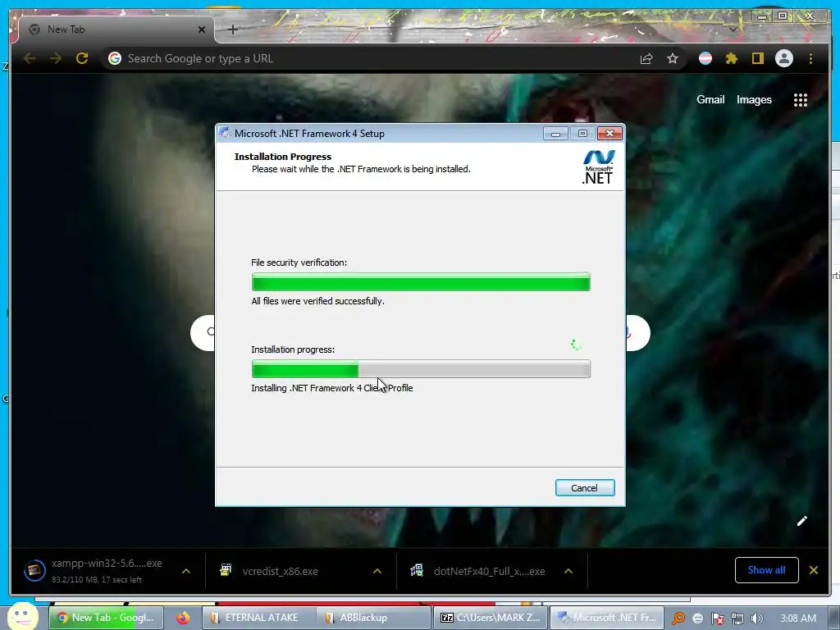Open the Action Center flag icon
Viewport: 840px width, 630px height.
[x=717, y=619]
